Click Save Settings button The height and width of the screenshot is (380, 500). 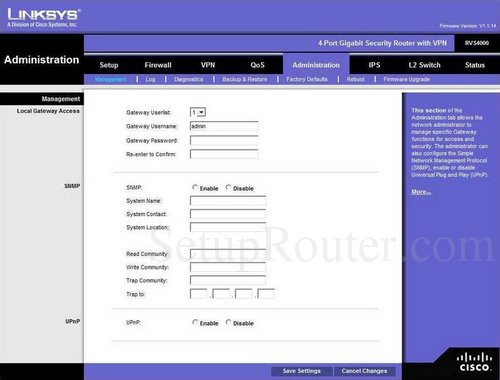point(302,371)
